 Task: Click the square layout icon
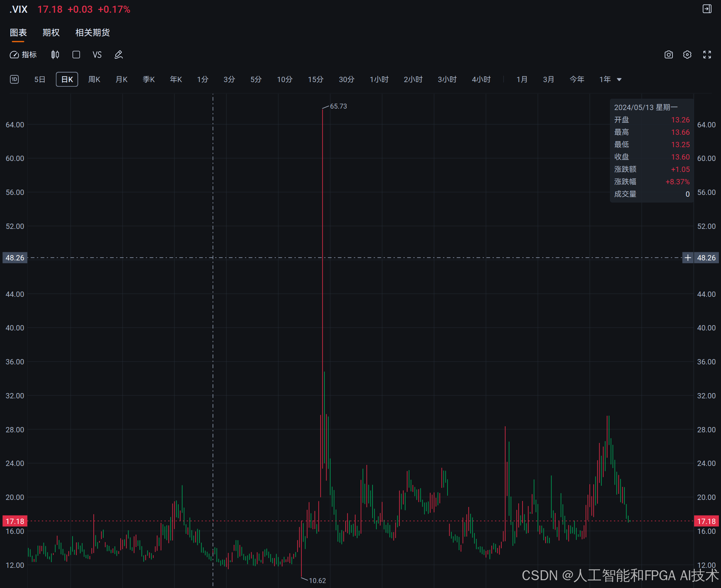(76, 54)
